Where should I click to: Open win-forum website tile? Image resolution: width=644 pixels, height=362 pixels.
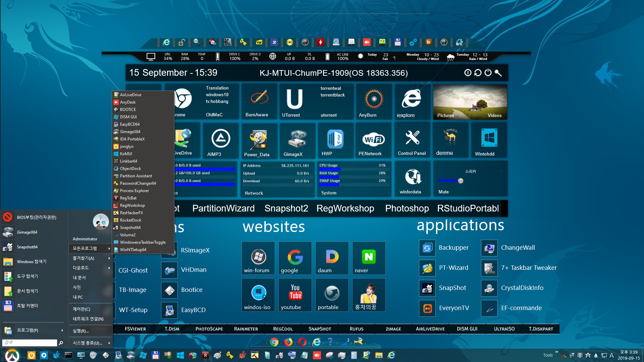[258, 257]
